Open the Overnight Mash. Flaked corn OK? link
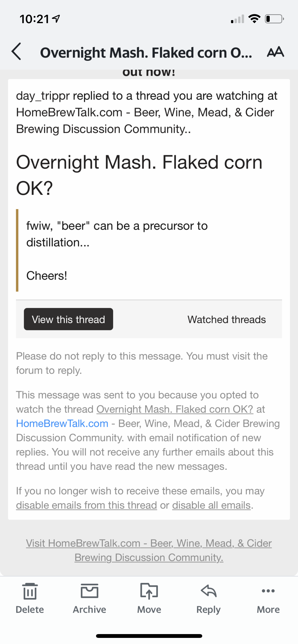Viewport: 298px width, 644px height. [x=175, y=409]
